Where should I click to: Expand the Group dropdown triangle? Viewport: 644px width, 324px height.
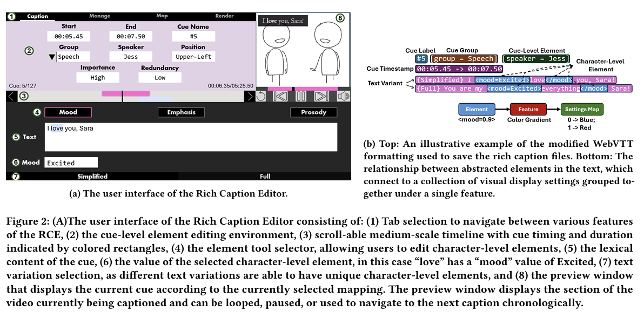click(52, 57)
